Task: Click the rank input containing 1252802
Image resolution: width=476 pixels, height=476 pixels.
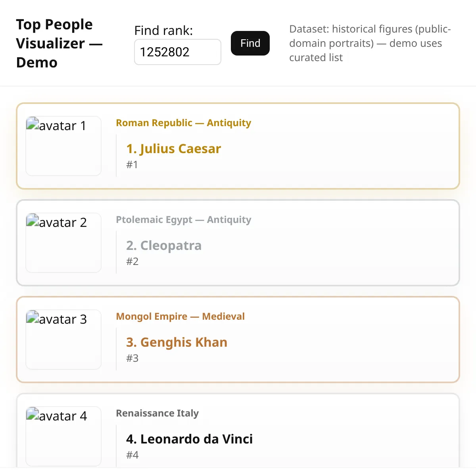Action: [177, 52]
